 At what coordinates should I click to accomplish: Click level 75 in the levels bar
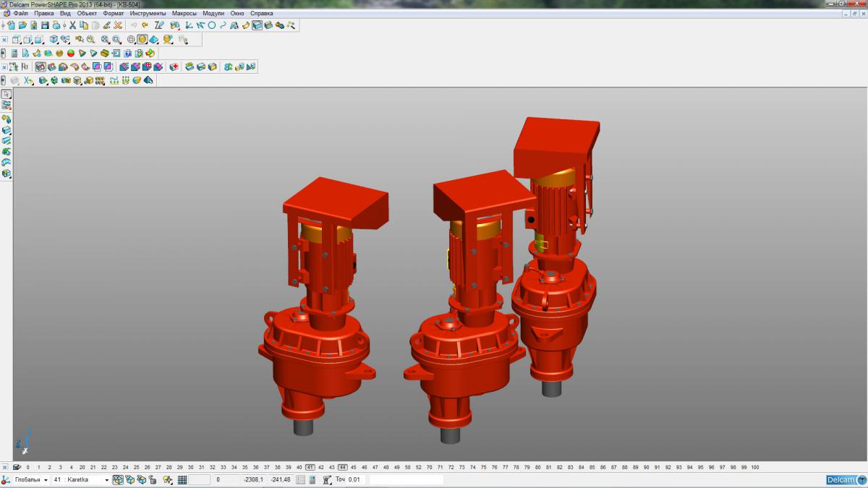pos(483,468)
